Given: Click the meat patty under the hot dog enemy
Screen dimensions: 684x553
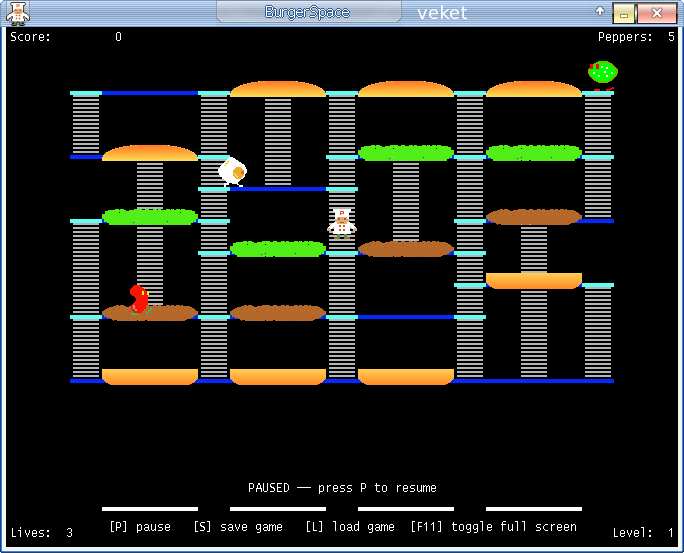Looking at the screenshot, I should click(x=150, y=313).
